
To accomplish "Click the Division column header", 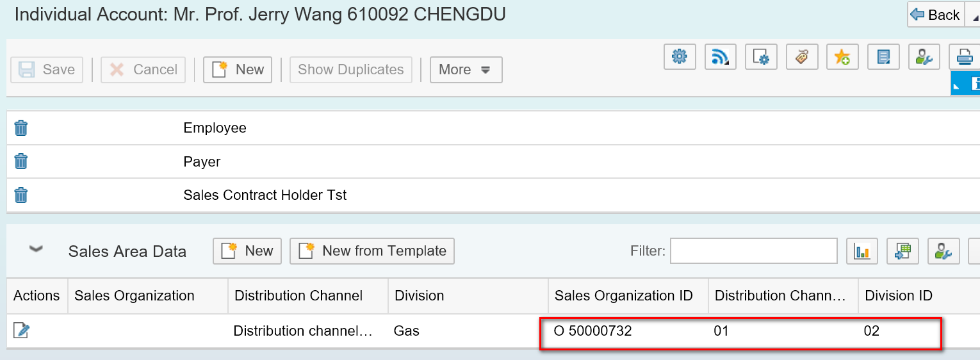I will click(419, 296).
